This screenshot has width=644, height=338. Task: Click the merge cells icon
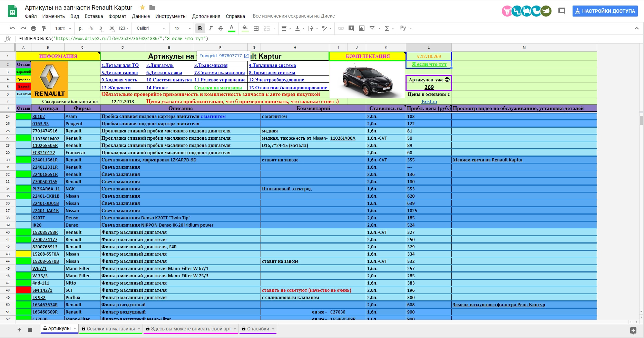267,28
